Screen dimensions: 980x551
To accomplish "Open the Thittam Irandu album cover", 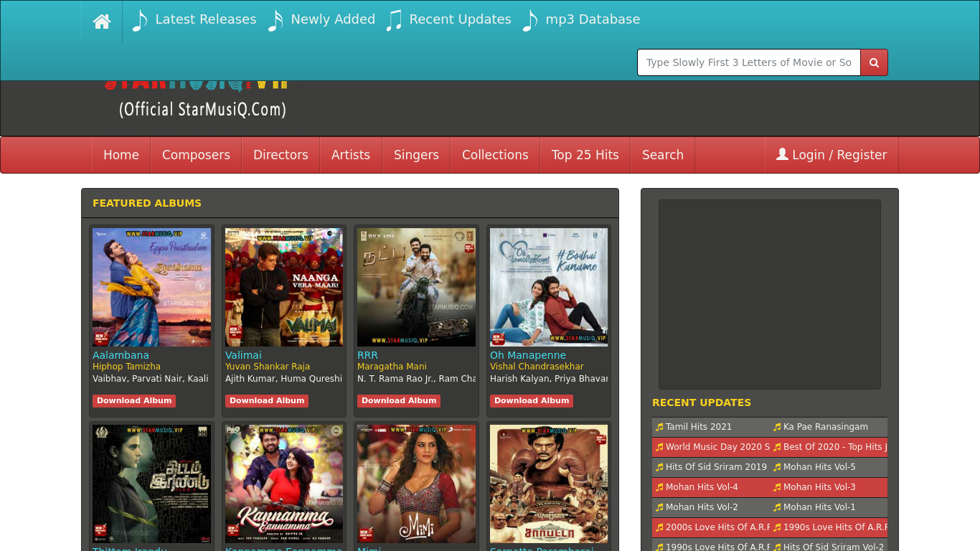I will point(151,484).
